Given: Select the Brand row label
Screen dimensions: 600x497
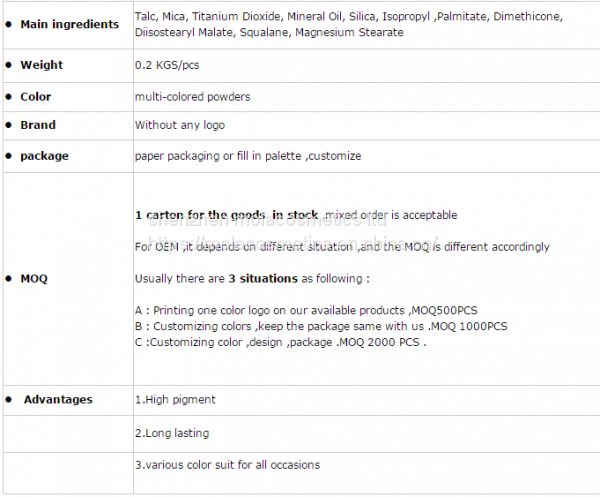Looking at the screenshot, I should pyautogui.click(x=38, y=125).
